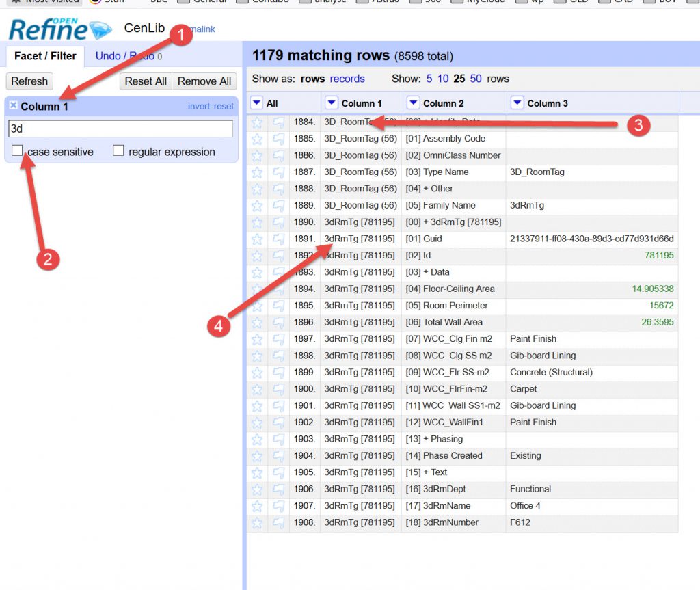Enable regular expression checkbox
The image size is (700, 590).
tap(118, 150)
